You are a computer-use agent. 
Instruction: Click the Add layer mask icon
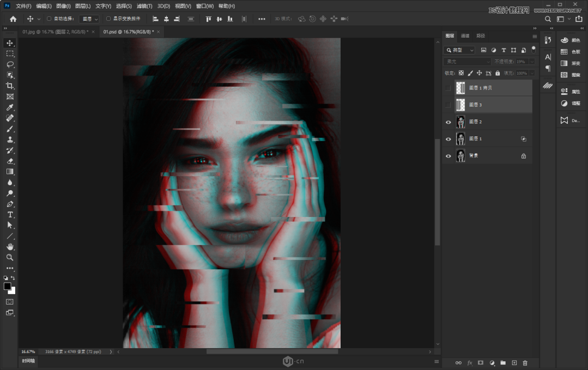[481, 362]
